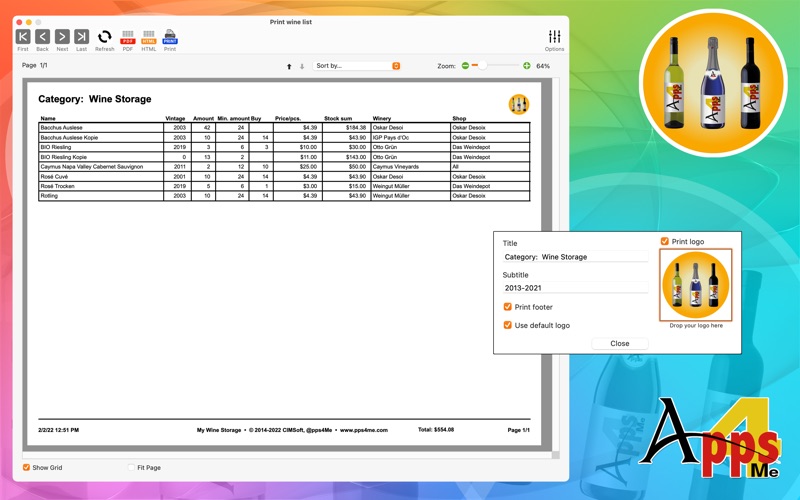Click the $143.00 stock sum cell
The height and width of the screenshot is (500, 800).
pos(346,157)
